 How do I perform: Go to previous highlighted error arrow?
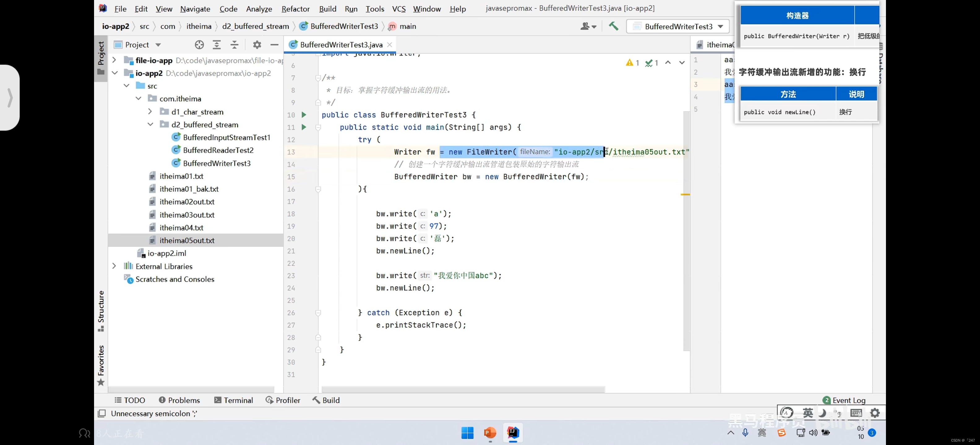[668, 63]
